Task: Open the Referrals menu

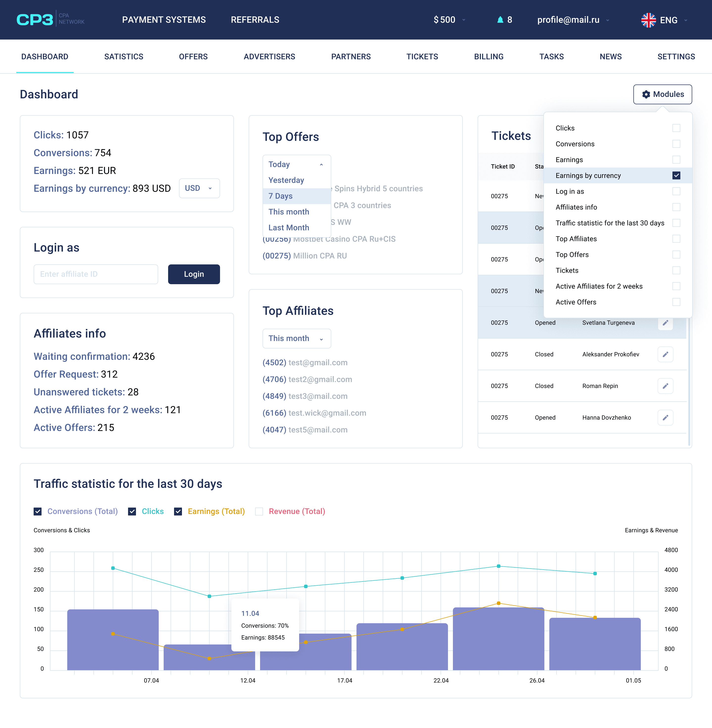Action: click(x=255, y=20)
